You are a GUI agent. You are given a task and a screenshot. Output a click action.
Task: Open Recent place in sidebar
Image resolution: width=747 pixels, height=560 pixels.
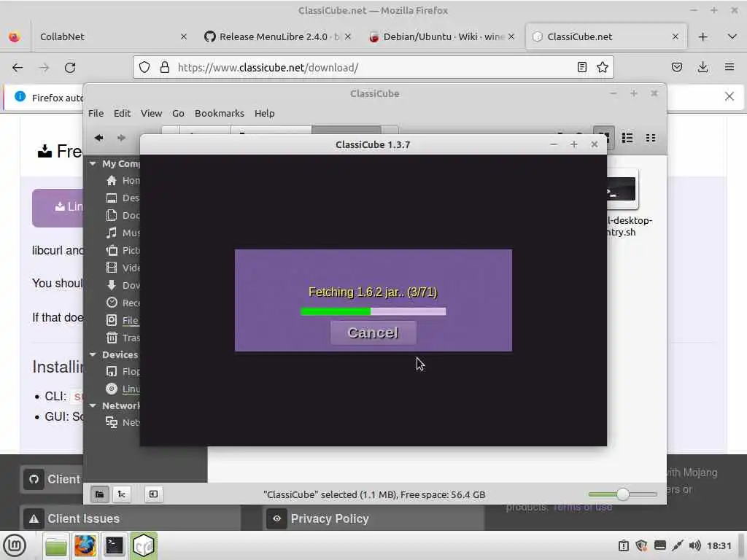pos(123,303)
